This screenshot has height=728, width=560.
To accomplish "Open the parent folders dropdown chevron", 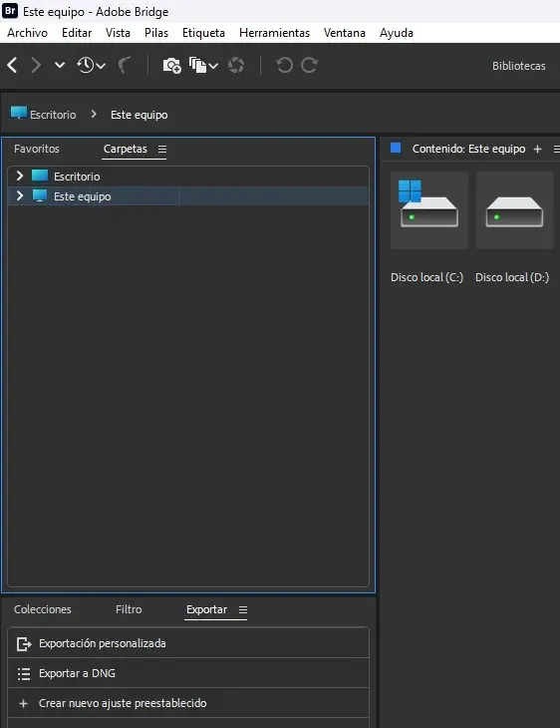I will click(x=60, y=66).
